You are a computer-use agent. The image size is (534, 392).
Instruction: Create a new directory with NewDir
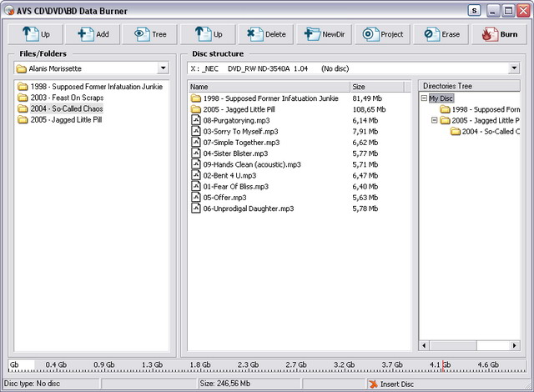324,34
